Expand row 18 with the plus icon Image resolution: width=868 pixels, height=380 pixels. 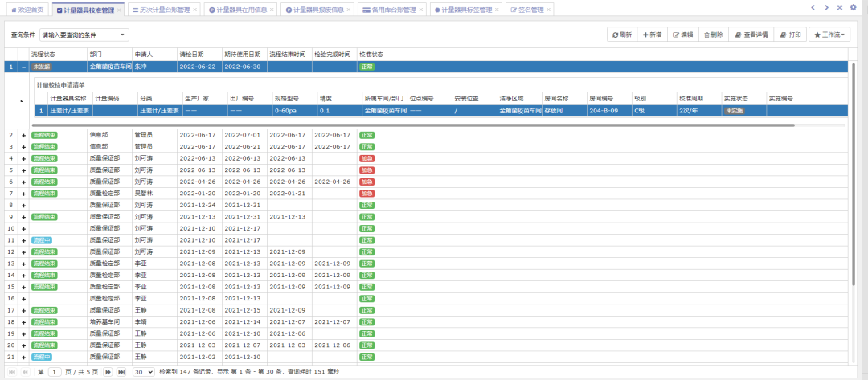[x=24, y=322]
